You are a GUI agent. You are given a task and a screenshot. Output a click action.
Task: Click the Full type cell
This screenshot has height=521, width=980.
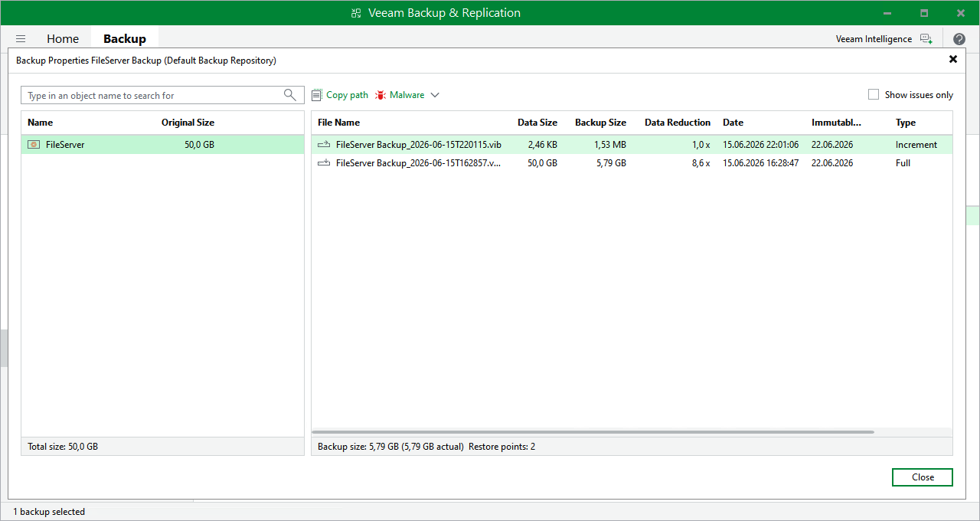(x=903, y=162)
